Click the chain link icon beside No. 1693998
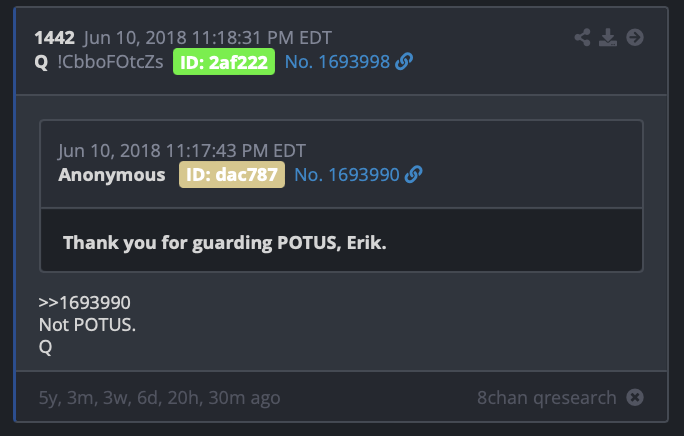Image resolution: width=684 pixels, height=436 pixels. click(x=404, y=62)
